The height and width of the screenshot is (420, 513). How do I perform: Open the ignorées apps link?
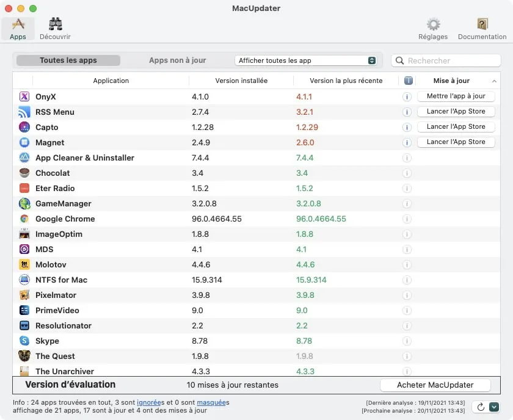149,402
